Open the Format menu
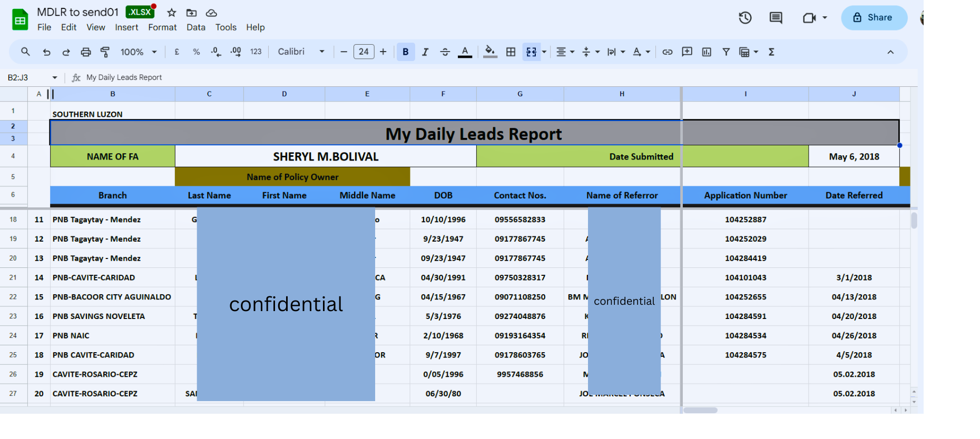980x439 pixels. tap(162, 27)
